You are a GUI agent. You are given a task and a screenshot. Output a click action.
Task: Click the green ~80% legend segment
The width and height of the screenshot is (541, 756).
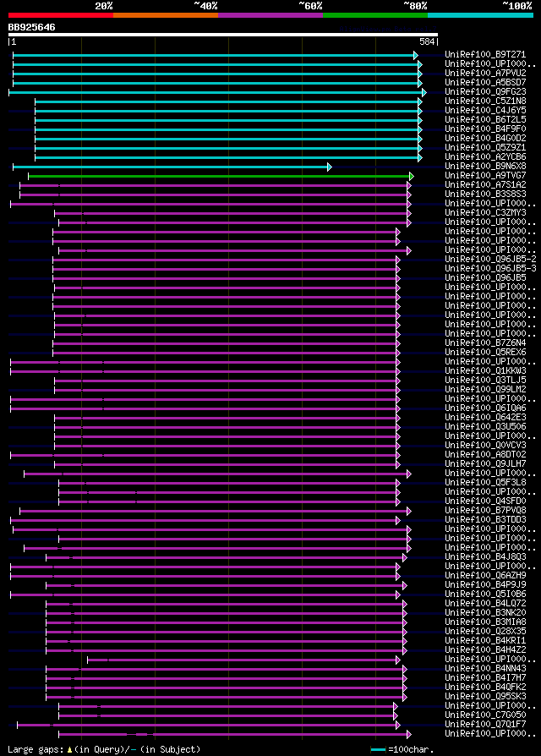pos(375,15)
